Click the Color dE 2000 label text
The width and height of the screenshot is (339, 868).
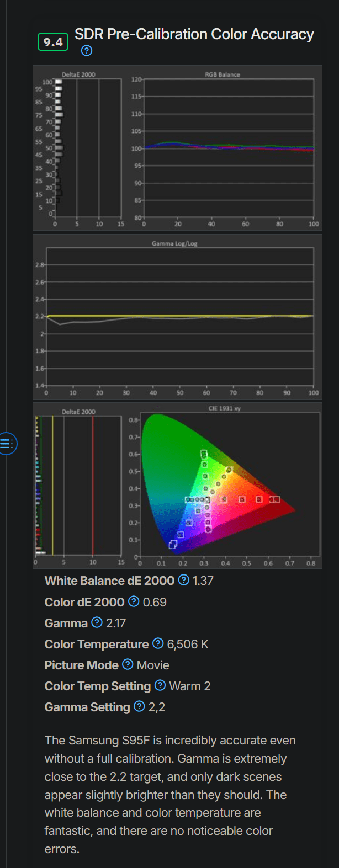click(84, 602)
